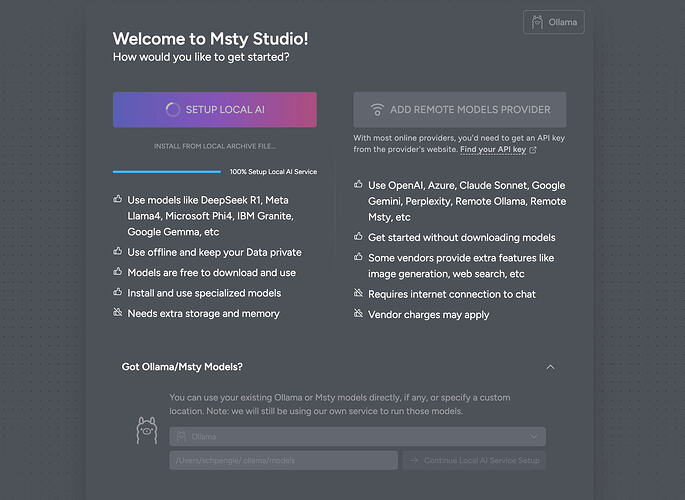Click the Got Ollama/Msty Models? header
685x500 pixels.
pyautogui.click(x=182, y=367)
